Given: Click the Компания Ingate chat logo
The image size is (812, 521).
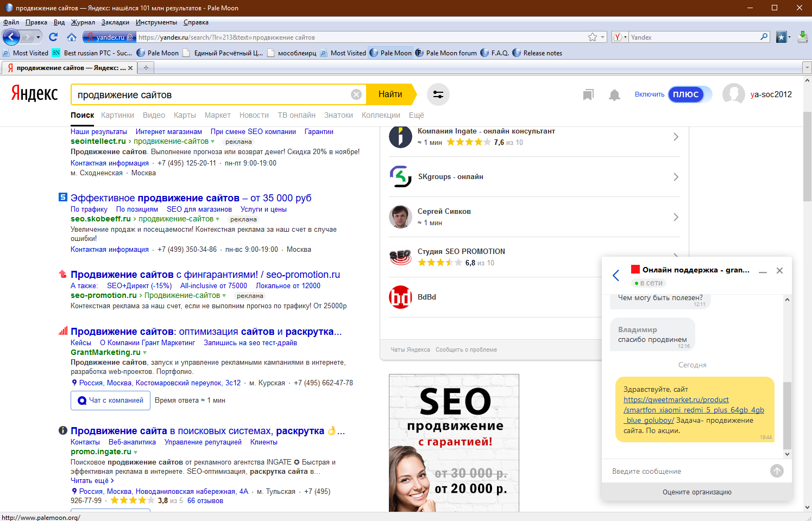Looking at the screenshot, I should click(x=400, y=137).
